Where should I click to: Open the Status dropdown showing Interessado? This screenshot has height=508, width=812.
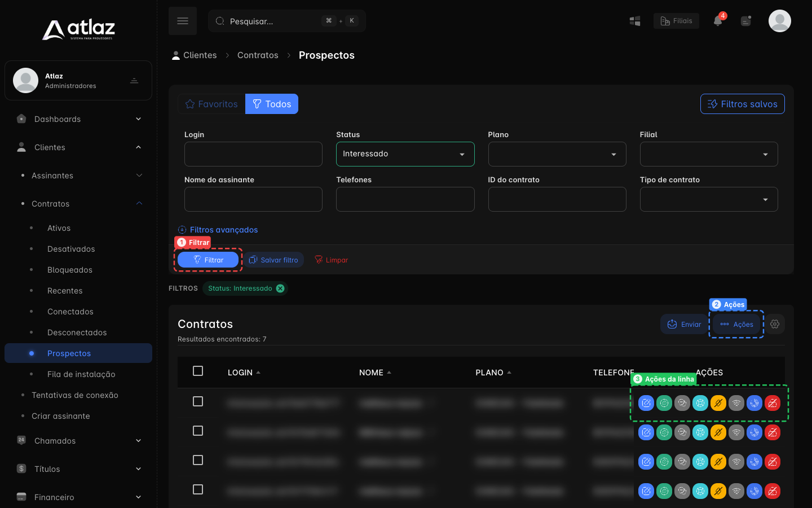pyautogui.click(x=405, y=154)
